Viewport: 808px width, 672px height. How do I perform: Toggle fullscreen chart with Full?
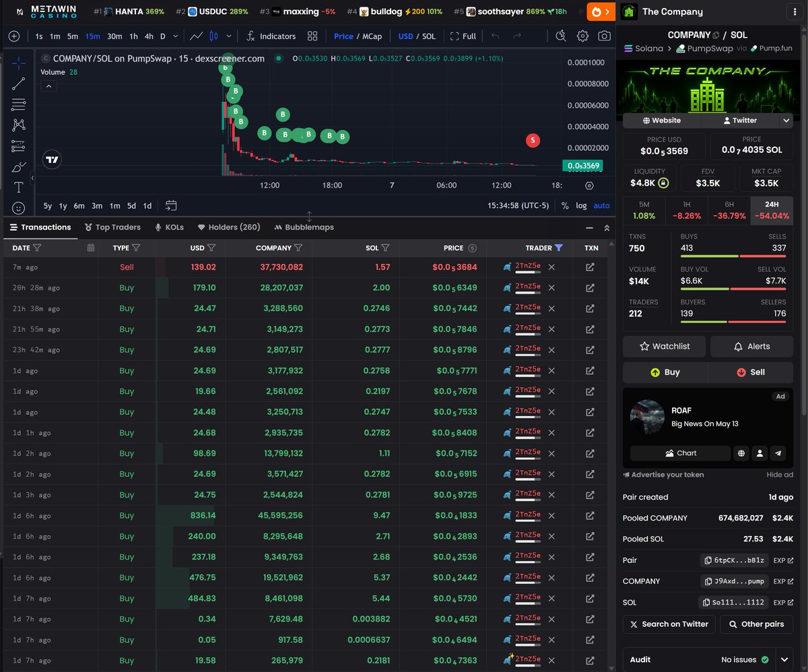coord(463,36)
